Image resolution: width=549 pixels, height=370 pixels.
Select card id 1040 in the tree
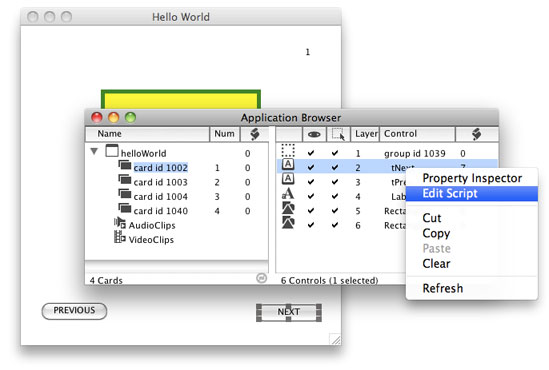[x=161, y=211]
